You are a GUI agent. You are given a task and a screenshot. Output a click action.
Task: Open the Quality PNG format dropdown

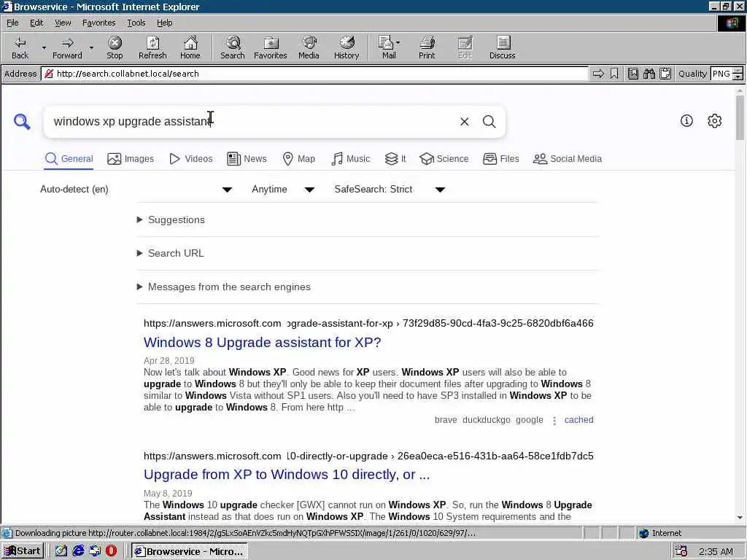(727, 74)
